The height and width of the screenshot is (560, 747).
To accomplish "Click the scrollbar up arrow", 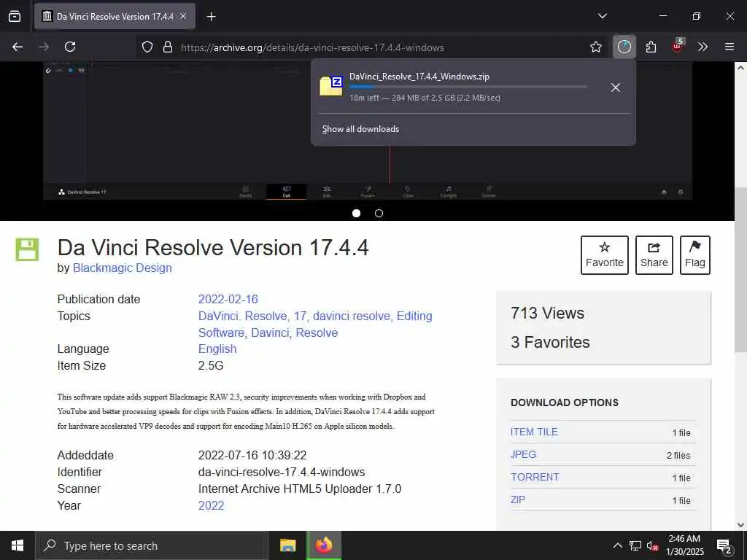I will pyautogui.click(x=740, y=68).
